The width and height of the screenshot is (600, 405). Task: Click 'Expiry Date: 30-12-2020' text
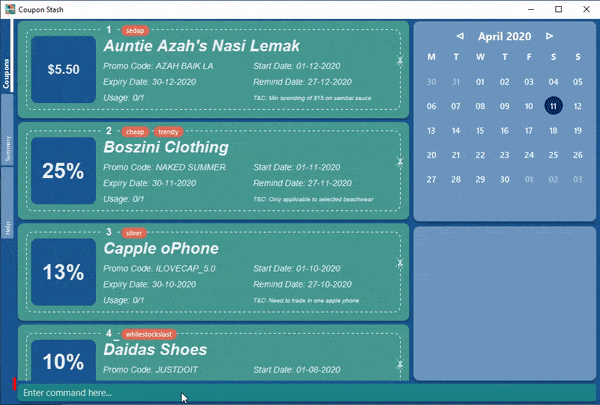(150, 82)
